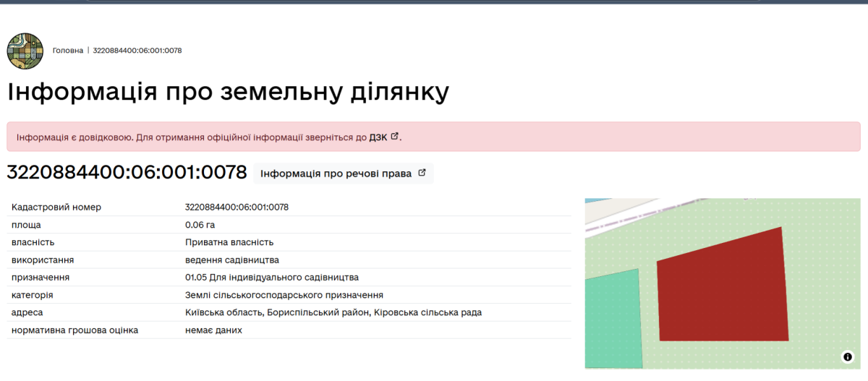Click the ведення садівництва usage value
This screenshot has width=868, height=381.
tap(232, 260)
